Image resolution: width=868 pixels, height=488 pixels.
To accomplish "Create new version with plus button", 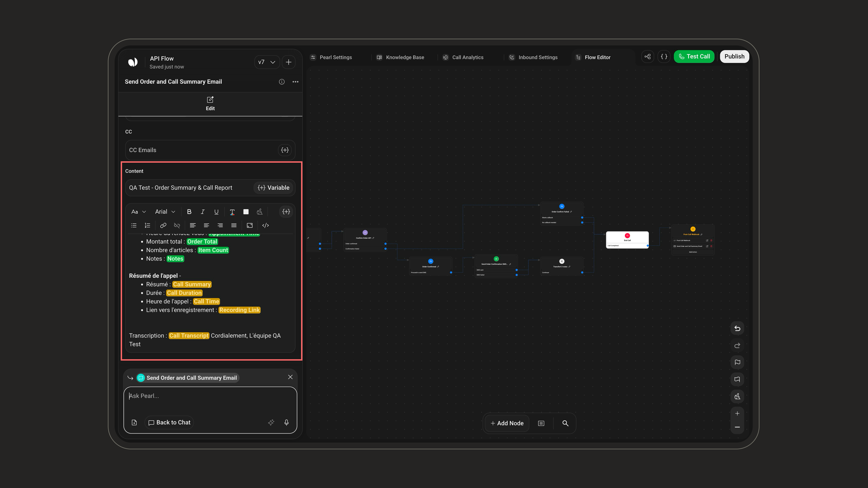I will click(x=289, y=62).
